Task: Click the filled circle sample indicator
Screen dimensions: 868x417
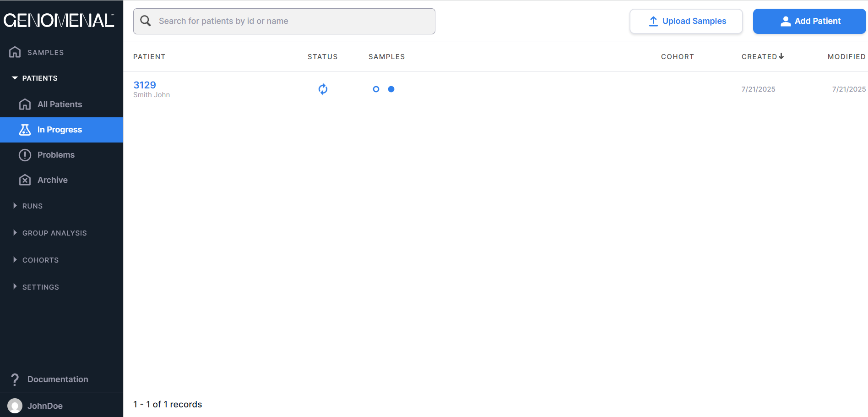Action: point(391,89)
